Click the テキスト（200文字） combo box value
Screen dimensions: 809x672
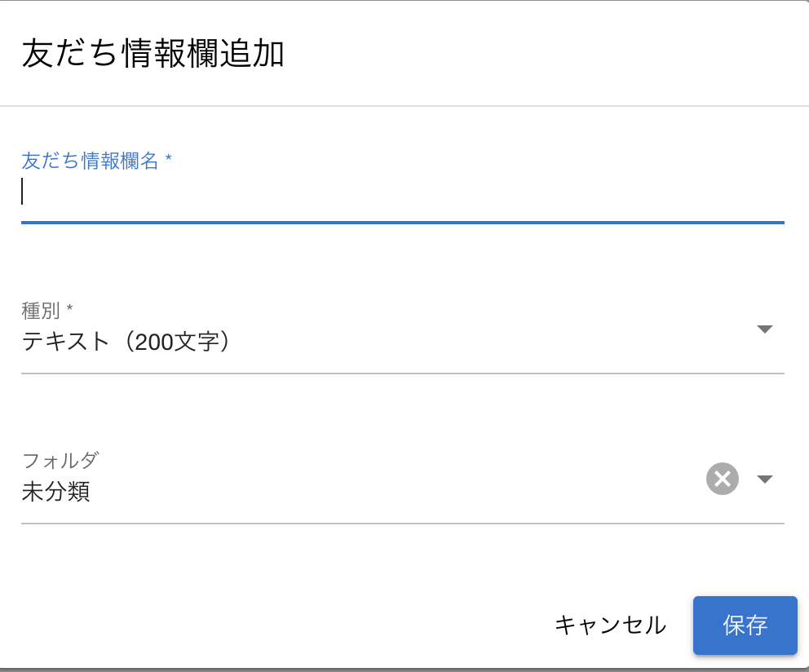point(126,342)
